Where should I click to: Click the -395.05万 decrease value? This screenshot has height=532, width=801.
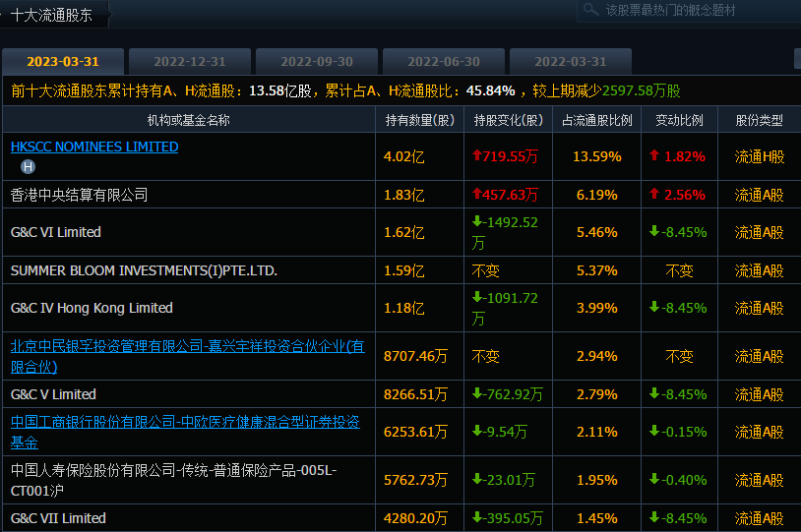pos(508,518)
